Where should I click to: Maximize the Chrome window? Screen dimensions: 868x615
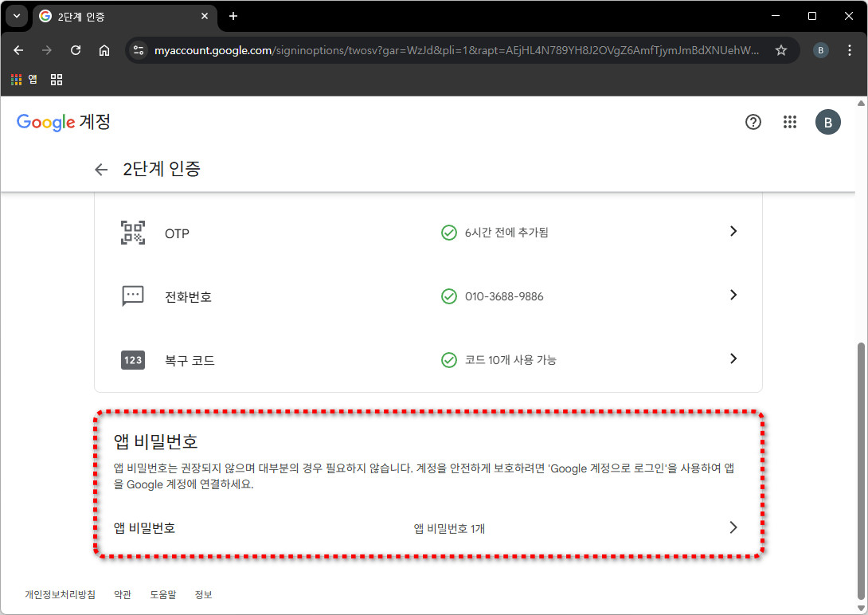pos(812,16)
